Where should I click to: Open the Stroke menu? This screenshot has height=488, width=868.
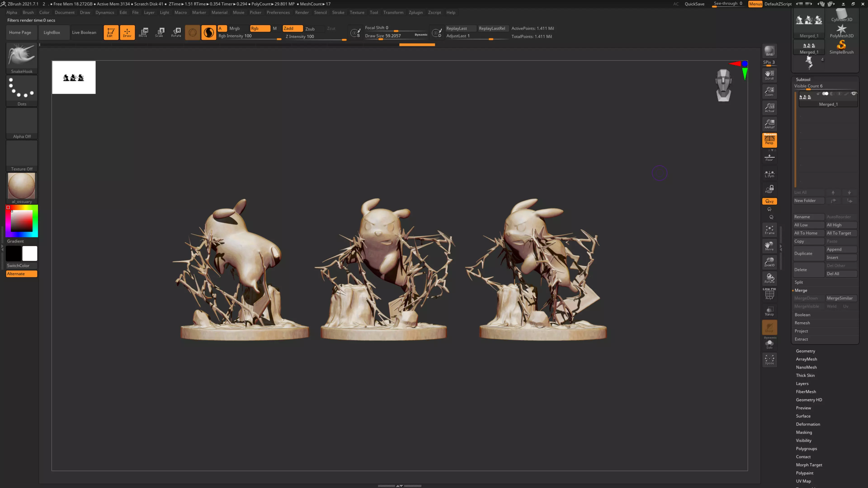338,12
